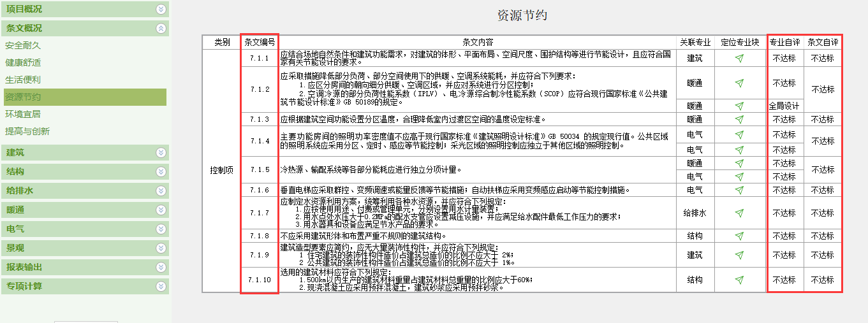Click the locate icon in the 全局设计 row
This screenshot has height=323, width=868.
(739, 106)
